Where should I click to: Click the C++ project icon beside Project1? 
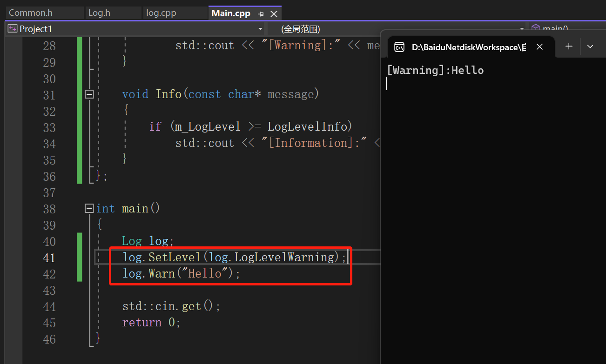tap(13, 29)
